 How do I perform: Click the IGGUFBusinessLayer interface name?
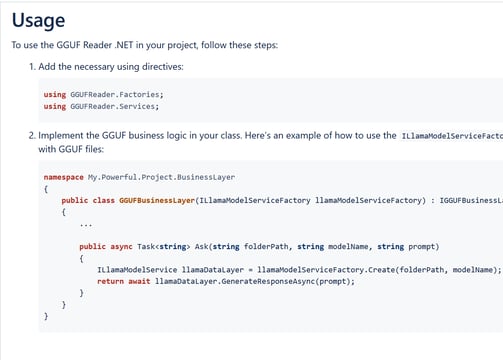[471, 200]
